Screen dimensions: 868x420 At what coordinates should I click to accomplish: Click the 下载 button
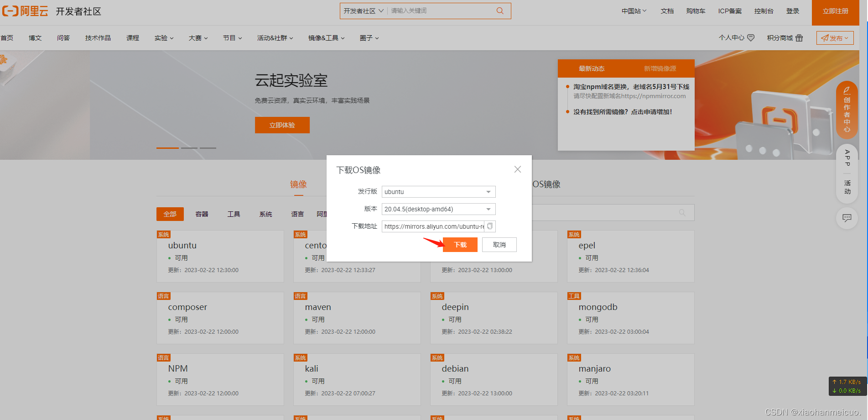[x=460, y=245]
